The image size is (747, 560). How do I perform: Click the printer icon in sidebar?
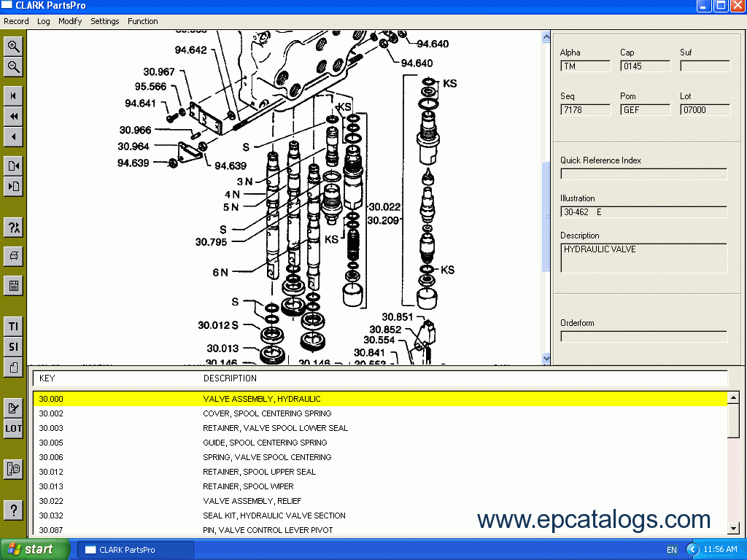[13, 257]
